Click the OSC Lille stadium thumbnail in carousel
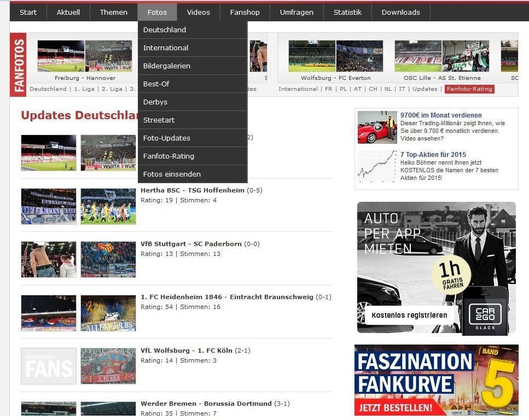 (418, 56)
